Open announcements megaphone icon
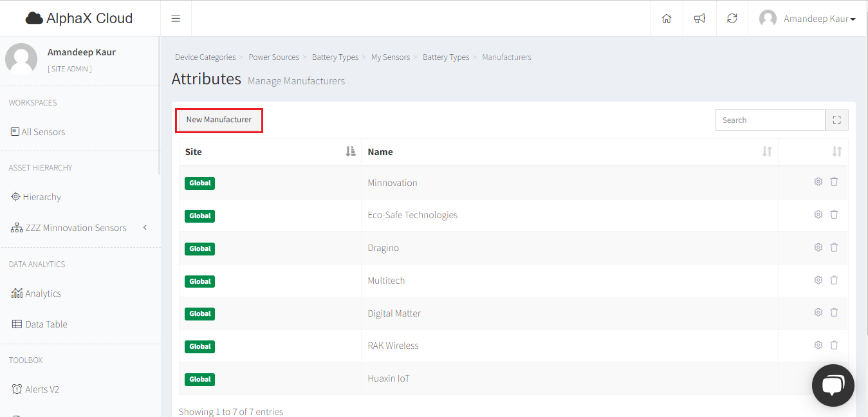The height and width of the screenshot is (417, 868). tap(699, 19)
